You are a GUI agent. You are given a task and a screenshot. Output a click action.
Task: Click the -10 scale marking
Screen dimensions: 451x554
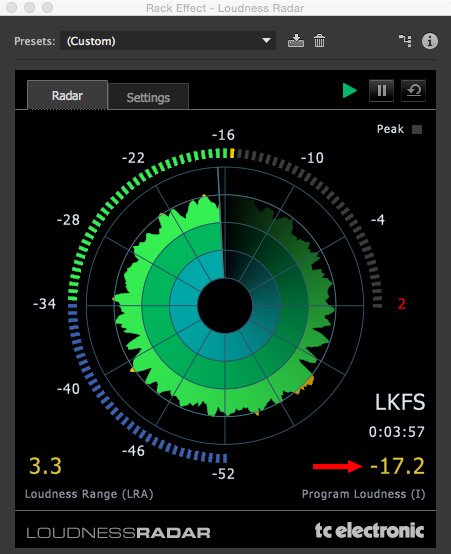312,158
